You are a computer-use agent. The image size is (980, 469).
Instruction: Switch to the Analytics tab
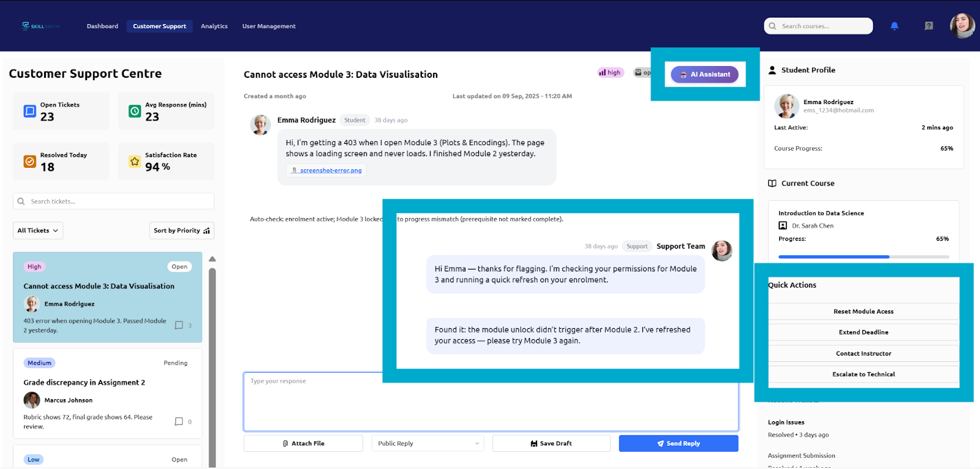(214, 26)
